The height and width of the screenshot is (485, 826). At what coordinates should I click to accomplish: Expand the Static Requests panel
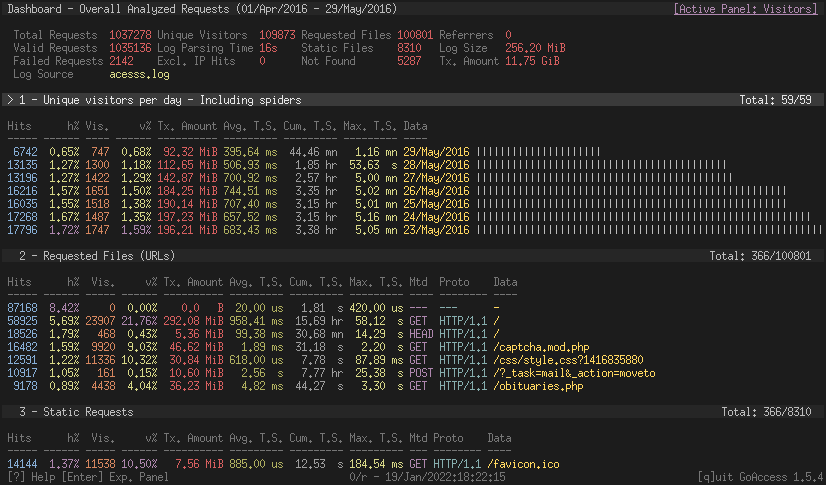(75, 412)
